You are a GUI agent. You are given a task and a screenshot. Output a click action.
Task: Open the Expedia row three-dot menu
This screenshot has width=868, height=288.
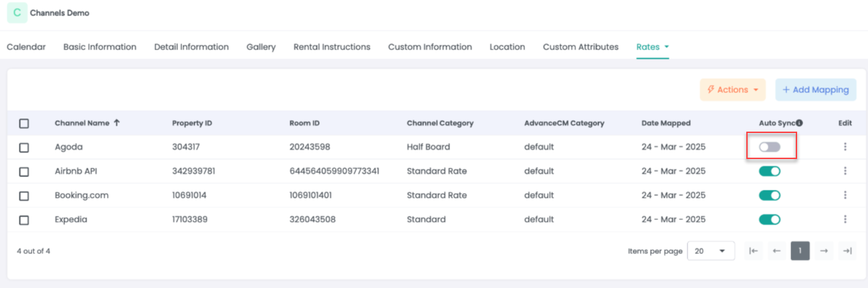point(845,219)
